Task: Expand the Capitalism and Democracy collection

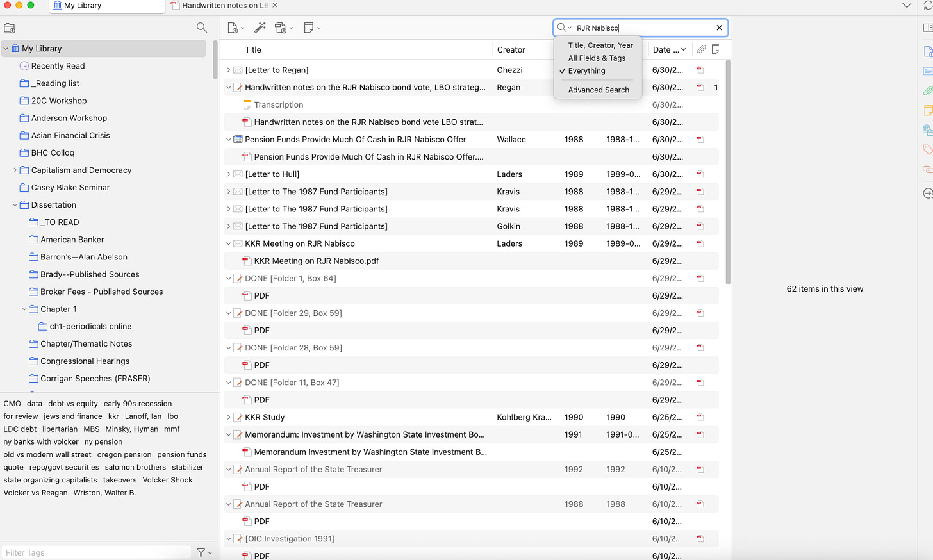Action: (x=15, y=170)
